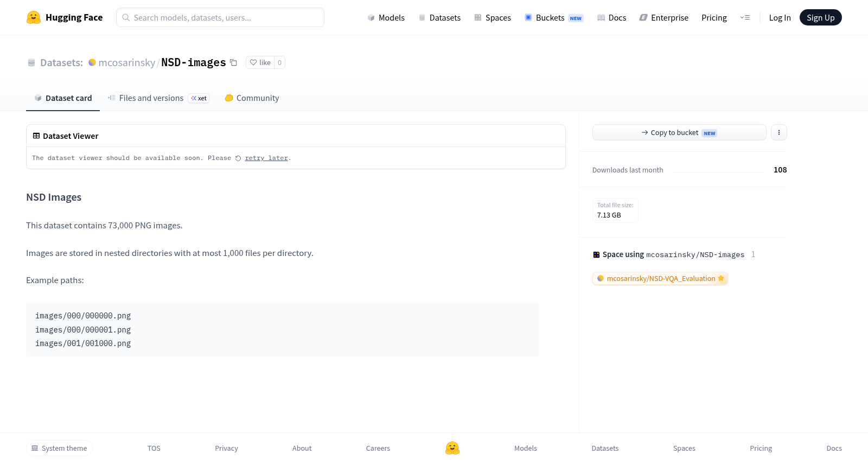Open Spaces in top navigation
This screenshot has width=868, height=467.
coord(493,17)
